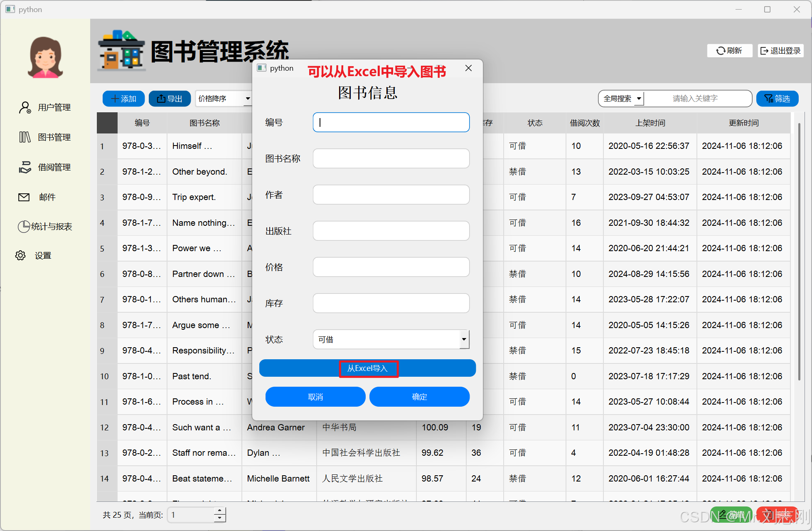This screenshot has width=812, height=531.
Task: Focus the 图书名称 input field
Action: coord(391,158)
